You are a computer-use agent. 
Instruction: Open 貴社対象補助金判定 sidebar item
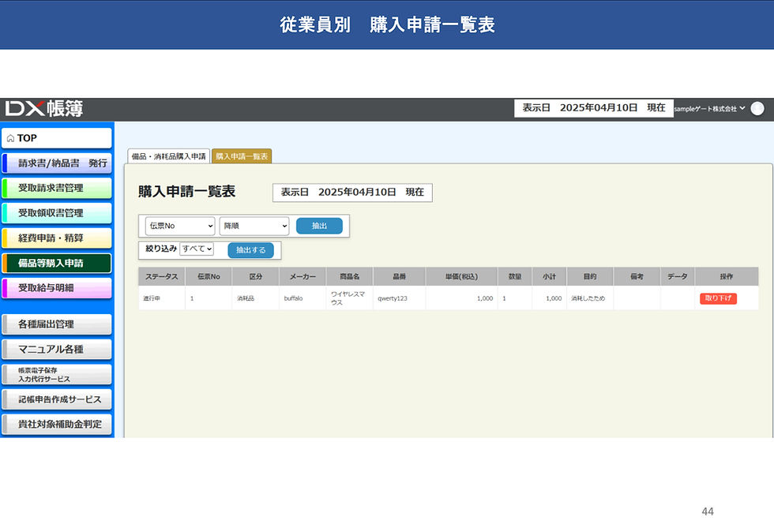(57, 425)
